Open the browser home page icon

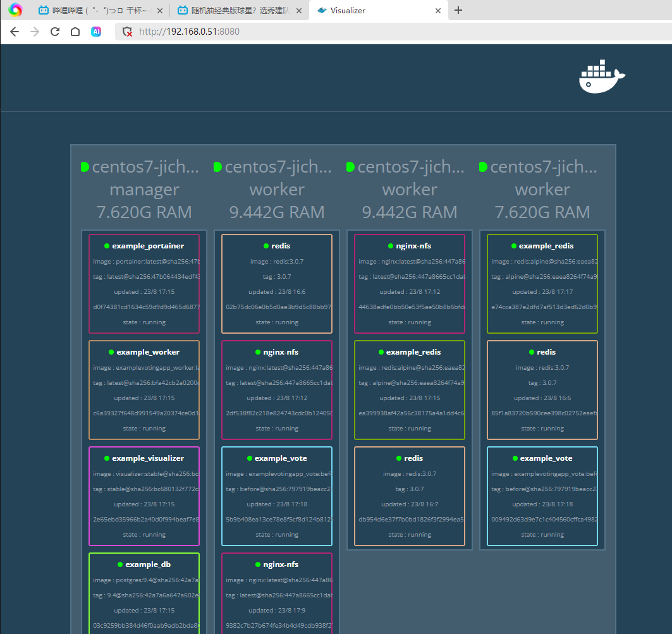click(75, 32)
